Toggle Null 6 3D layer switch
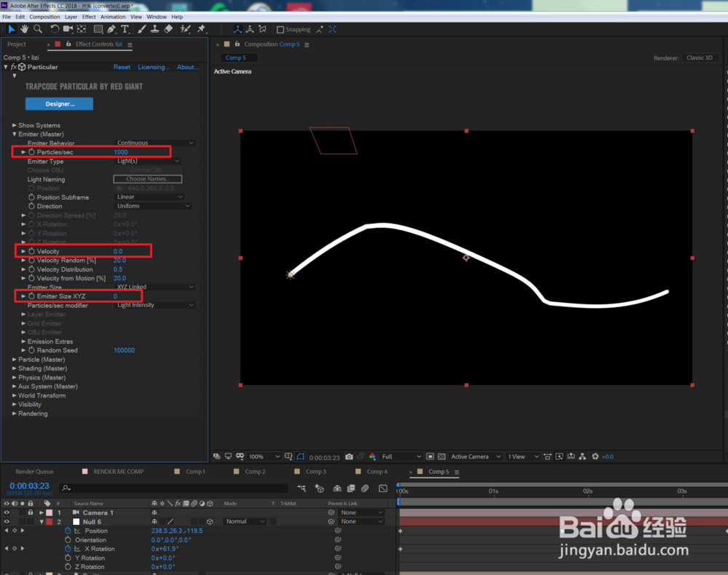 tap(210, 522)
